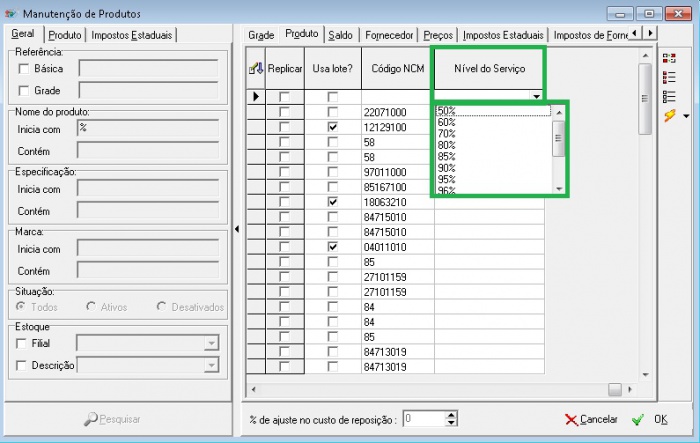Uncheck Usa lote for NCM 12129100

(x=333, y=127)
